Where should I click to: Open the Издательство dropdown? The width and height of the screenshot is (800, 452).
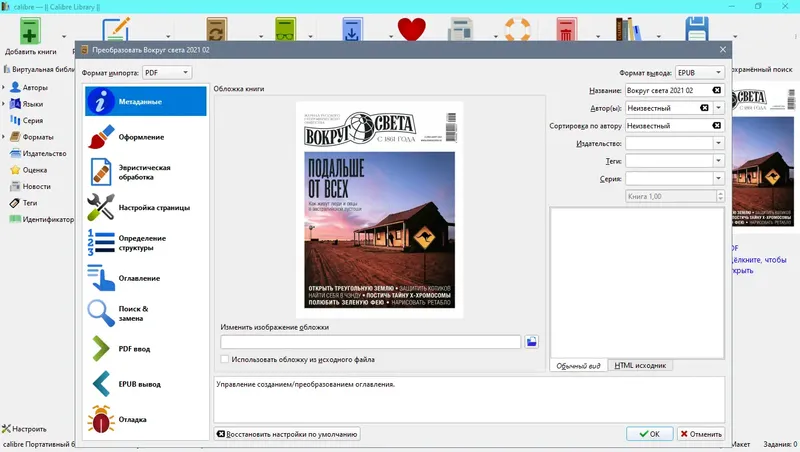(x=718, y=143)
